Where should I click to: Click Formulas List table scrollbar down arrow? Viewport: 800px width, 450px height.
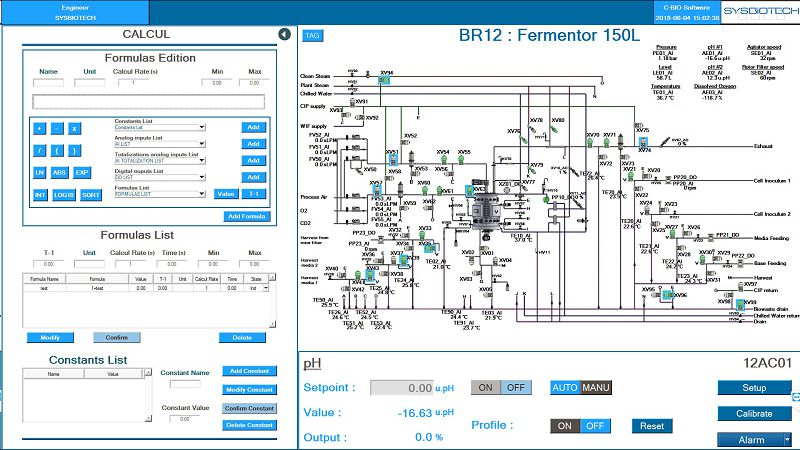point(272,324)
